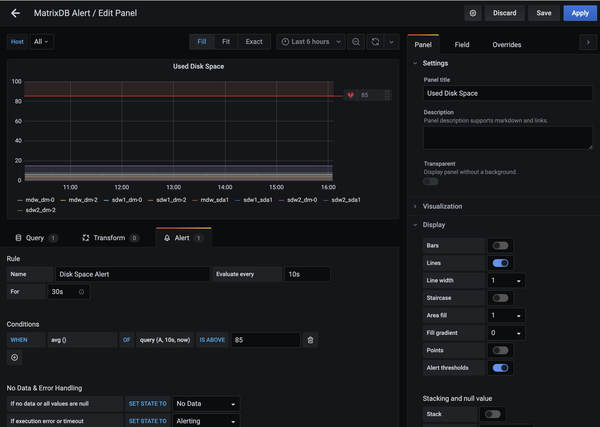
Task: Click the alert threshold heart icon
Action: pos(351,95)
